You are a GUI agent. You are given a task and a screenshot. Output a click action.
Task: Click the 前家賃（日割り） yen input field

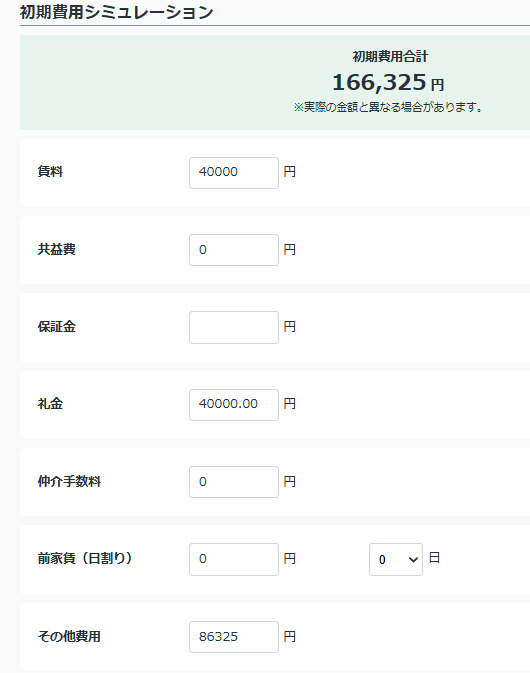(x=234, y=559)
